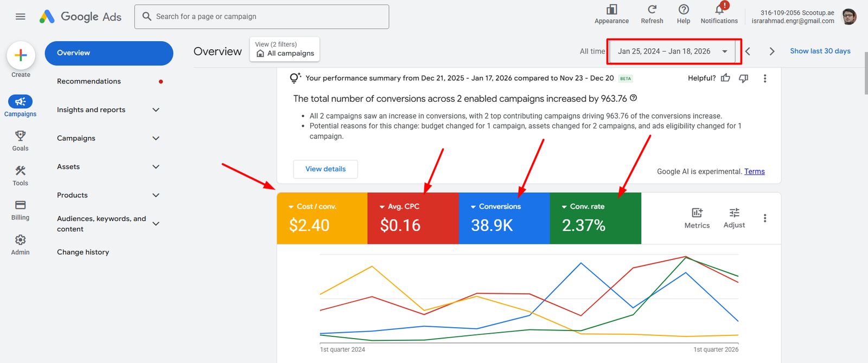Image resolution: width=868 pixels, height=363 pixels.
Task: Open the Goals trophy icon
Action: coord(21,136)
